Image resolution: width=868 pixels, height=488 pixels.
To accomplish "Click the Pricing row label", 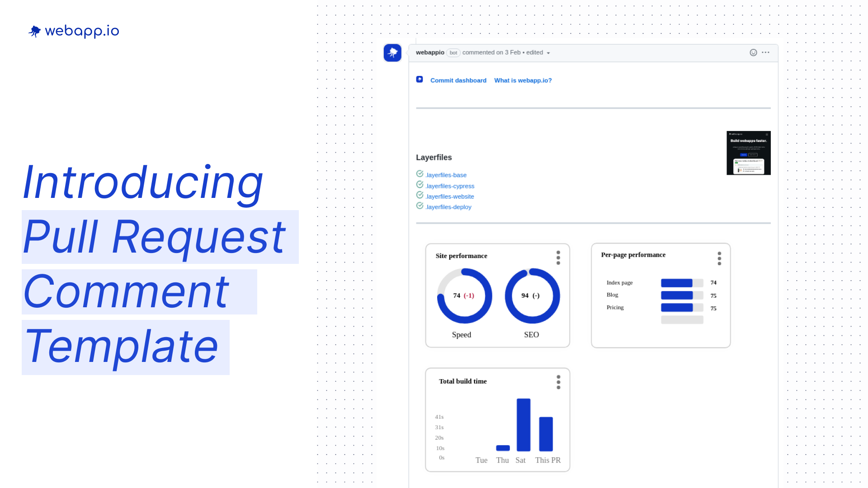I will tap(615, 308).
